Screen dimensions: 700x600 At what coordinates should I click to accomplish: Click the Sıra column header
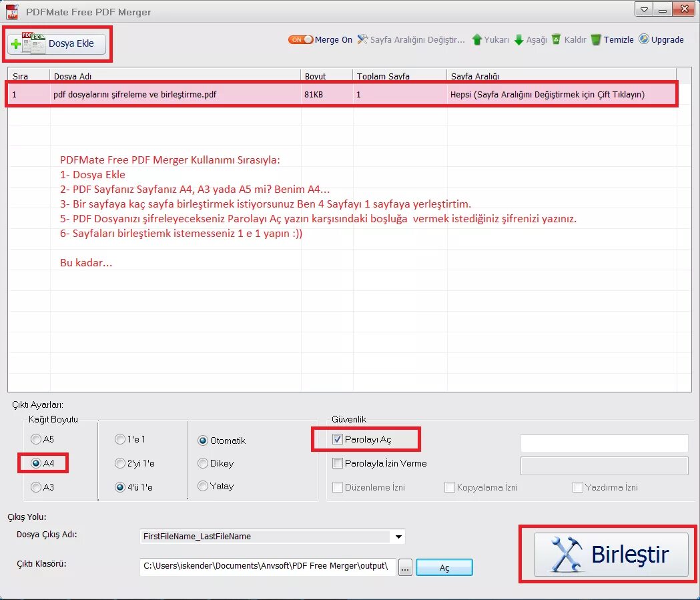click(x=29, y=75)
